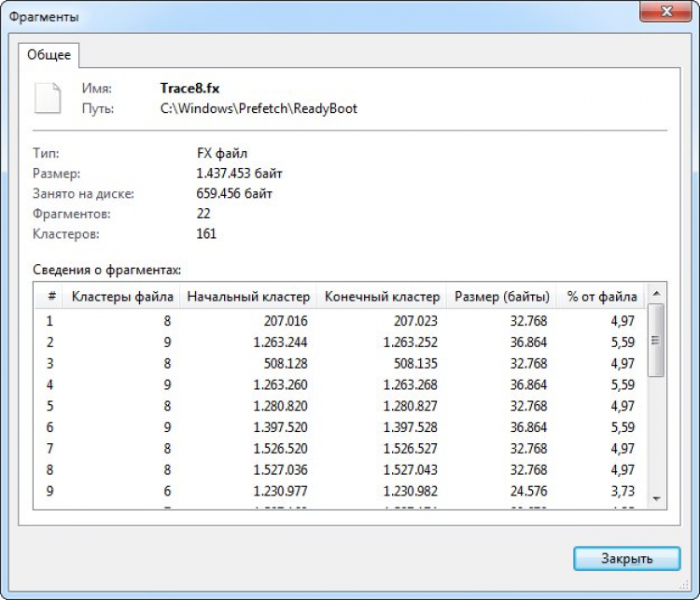Click starting cluster value 1.263.260

[x=280, y=384]
